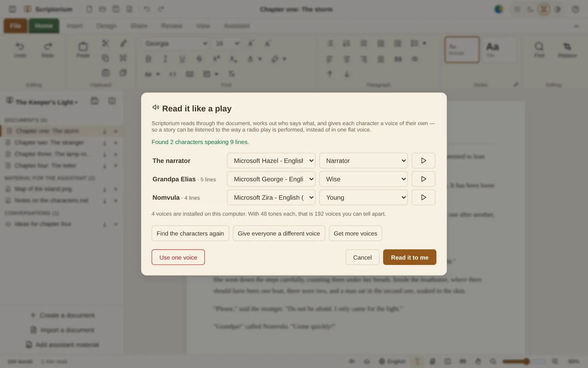588x368 pixels.
Task: Click the Use one voice button
Action: [x=178, y=257]
